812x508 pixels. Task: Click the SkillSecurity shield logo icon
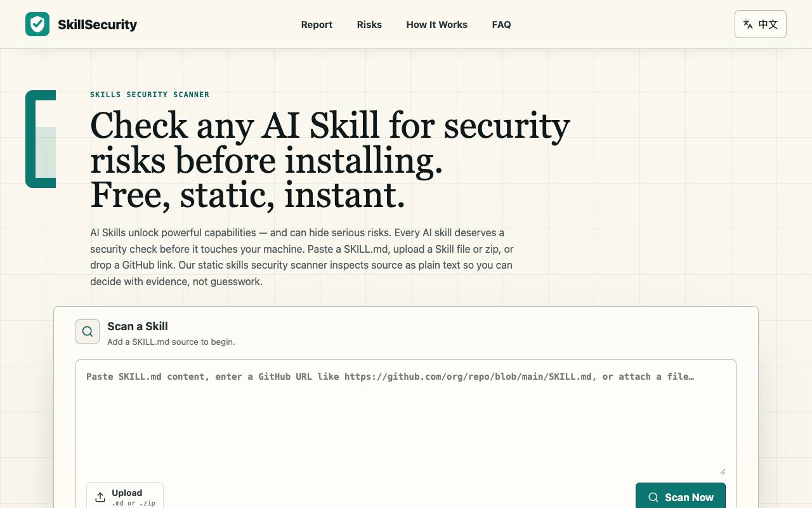[x=37, y=24]
